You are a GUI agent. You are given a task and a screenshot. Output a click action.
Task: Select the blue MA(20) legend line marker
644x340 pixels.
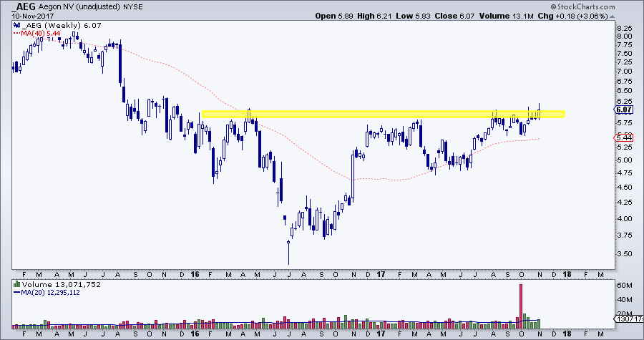coord(16,293)
